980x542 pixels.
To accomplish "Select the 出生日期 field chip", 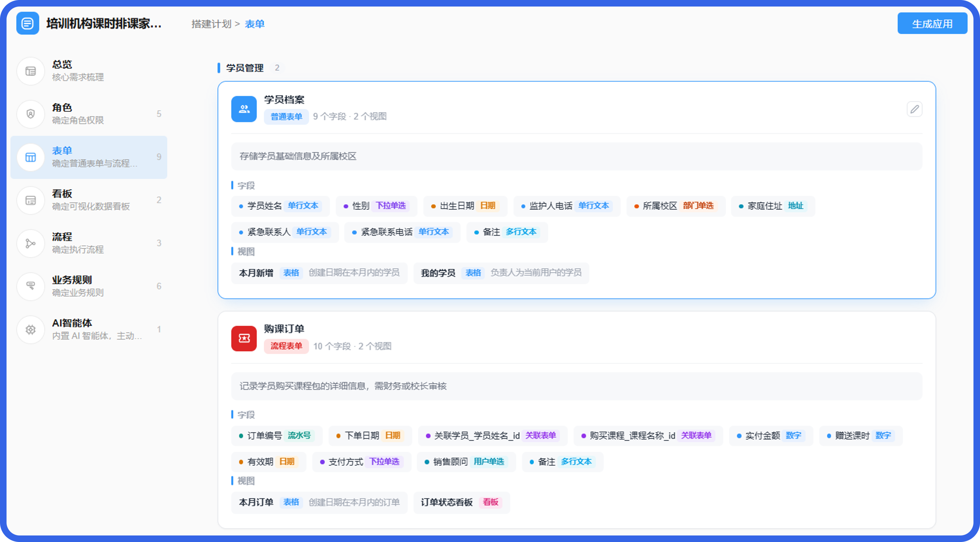I will 465,206.
